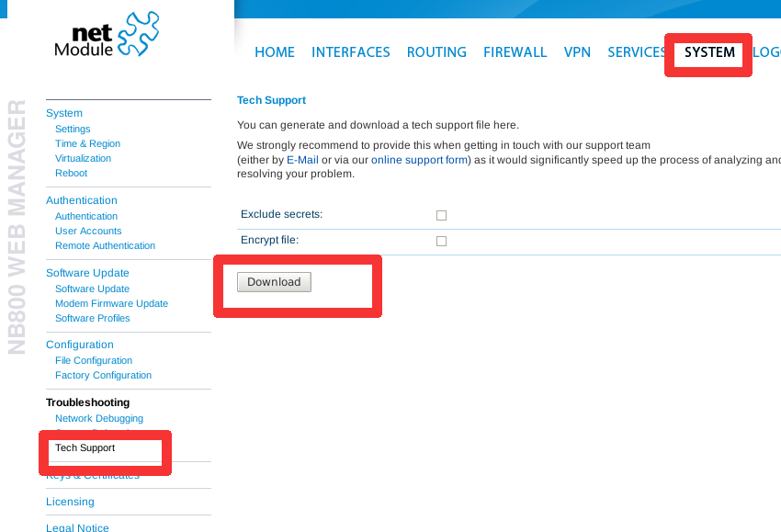781x532 pixels.
Task: Open the SYSTEM tab
Action: [x=709, y=52]
